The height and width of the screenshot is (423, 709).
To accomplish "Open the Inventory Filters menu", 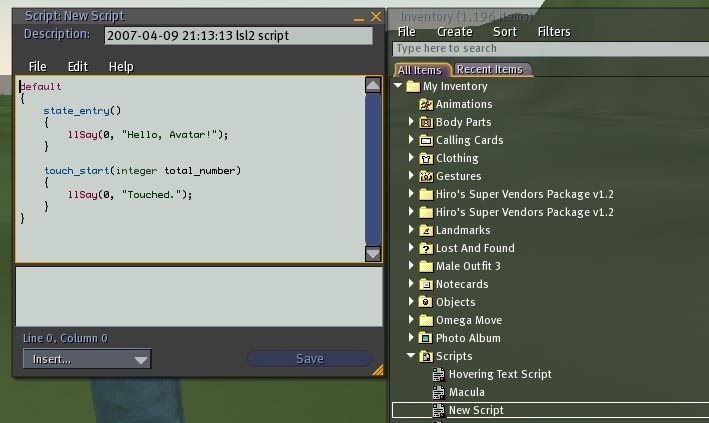I will coord(554,32).
